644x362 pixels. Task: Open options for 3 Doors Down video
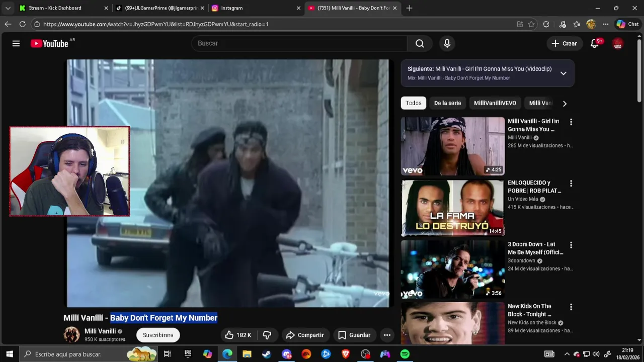(x=571, y=245)
